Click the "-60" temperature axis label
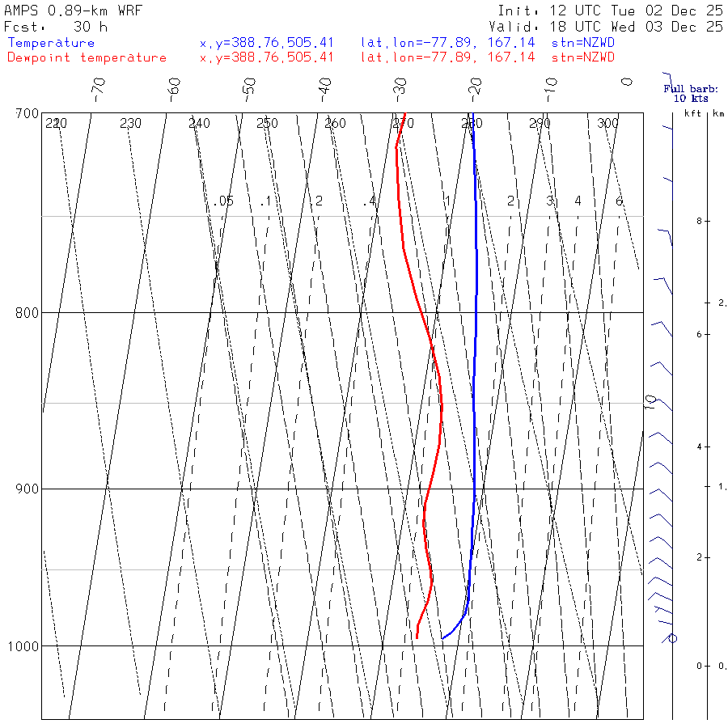Viewport: 728px width, 728px height. tap(174, 90)
